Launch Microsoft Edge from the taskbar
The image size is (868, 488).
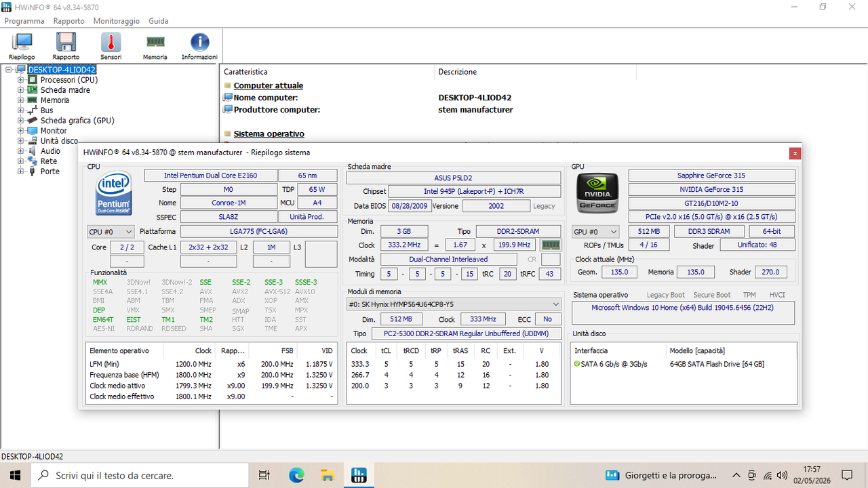pyautogui.click(x=296, y=474)
